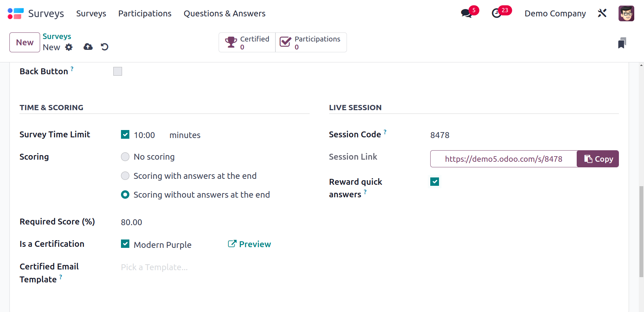Open the conversations messages icon
The image size is (644, 312).
(466, 14)
